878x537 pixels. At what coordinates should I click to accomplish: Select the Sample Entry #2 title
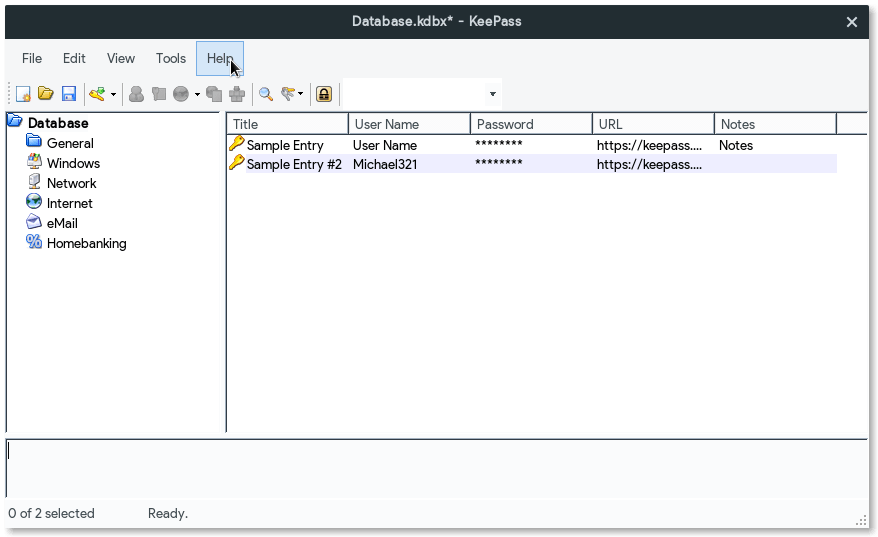click(294, 165)
